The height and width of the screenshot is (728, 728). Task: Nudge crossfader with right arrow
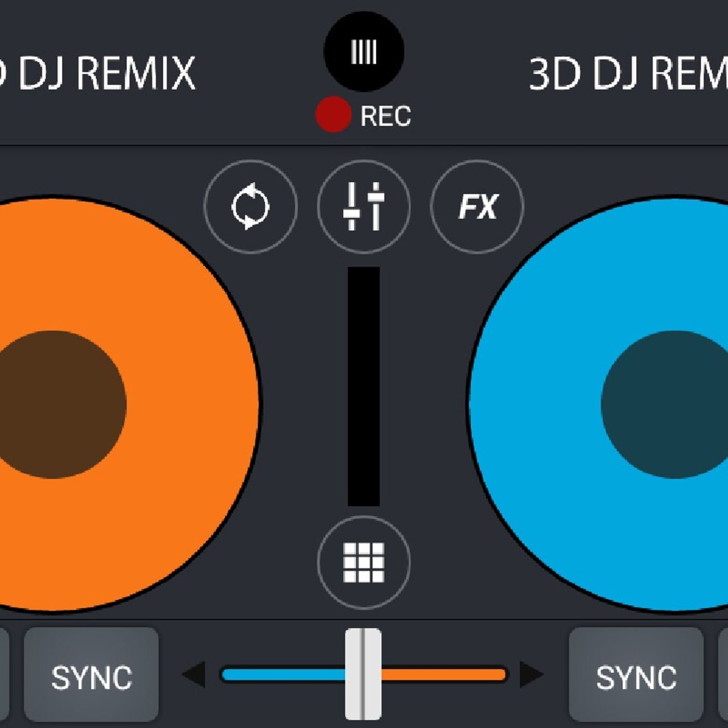[531, 674]
